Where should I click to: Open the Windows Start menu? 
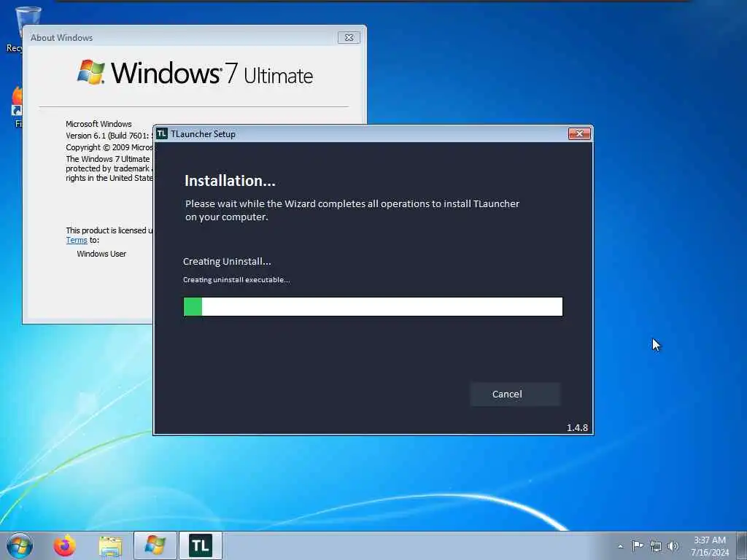click(20, 545)
